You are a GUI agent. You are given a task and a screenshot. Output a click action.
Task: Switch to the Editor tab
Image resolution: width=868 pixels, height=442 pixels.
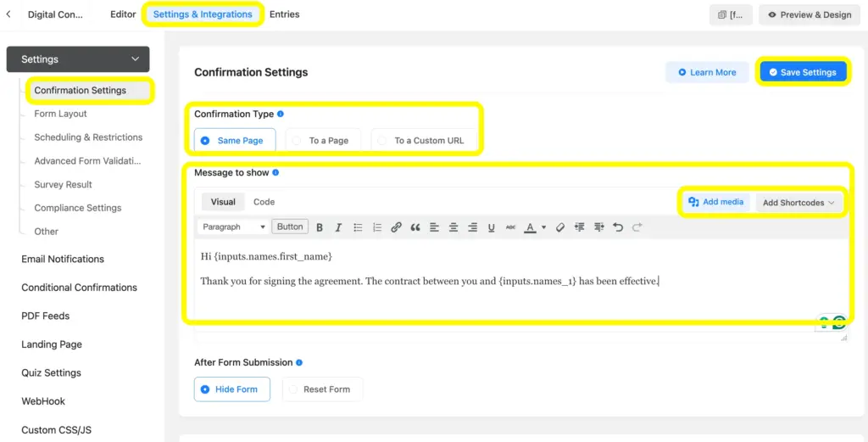tap(123, 14)
